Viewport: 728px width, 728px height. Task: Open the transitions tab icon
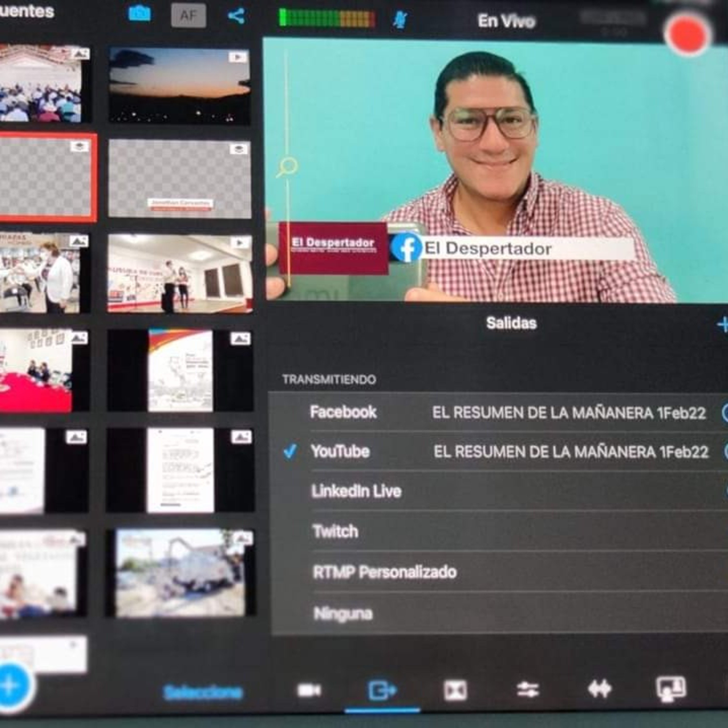(455, 690)
